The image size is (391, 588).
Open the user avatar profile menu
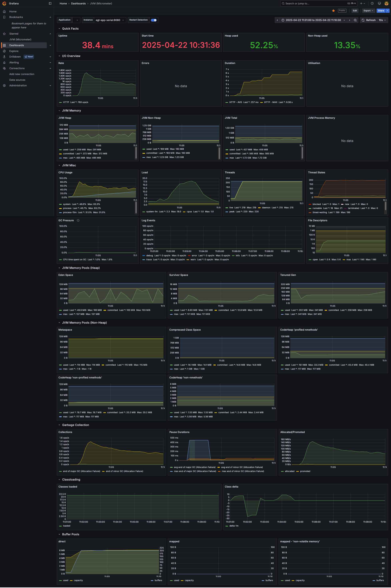pyautogui.click(x=386, y=3)
